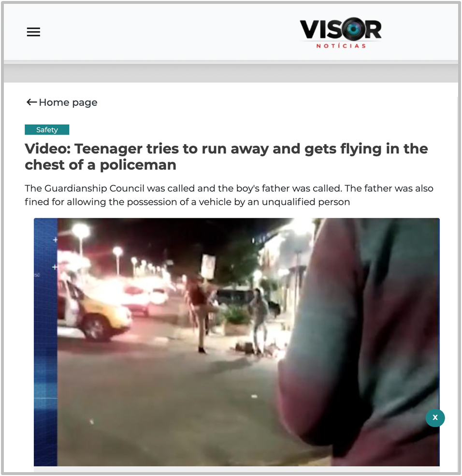Play the video by clicking the street scene
Viewport: 462px width, 476px height.
click(x=237, y=342)
